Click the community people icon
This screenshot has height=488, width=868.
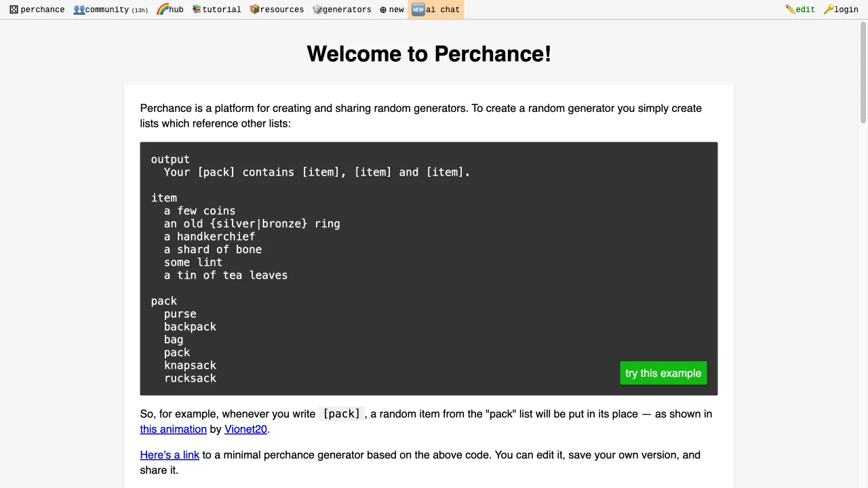click(79, 9)
